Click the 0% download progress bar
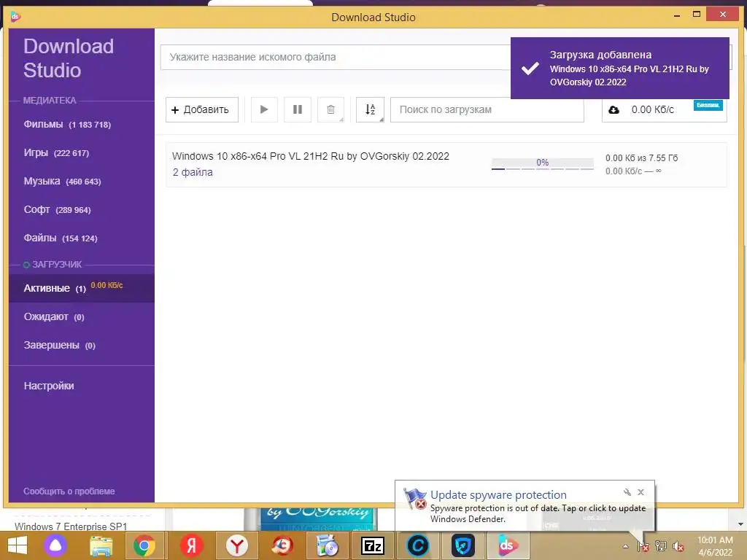 (x=543, y=164)
